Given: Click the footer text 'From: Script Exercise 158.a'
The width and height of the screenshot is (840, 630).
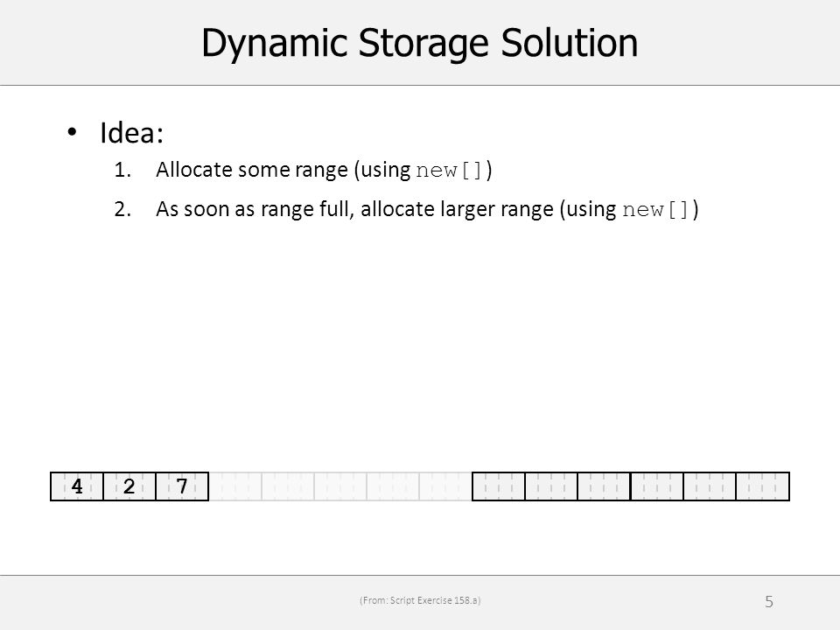Looking at the screenshot, I should (420, 600).
